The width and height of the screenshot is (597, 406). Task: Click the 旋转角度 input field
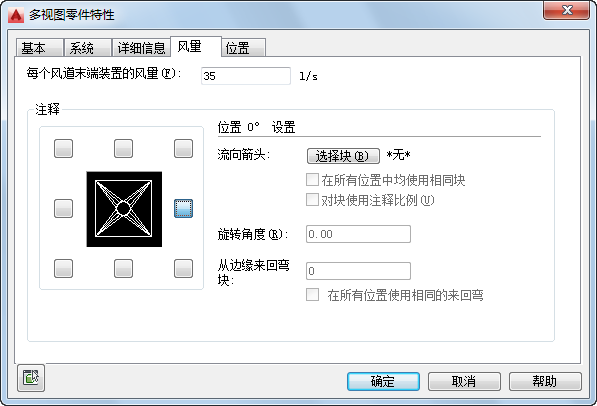358,234
